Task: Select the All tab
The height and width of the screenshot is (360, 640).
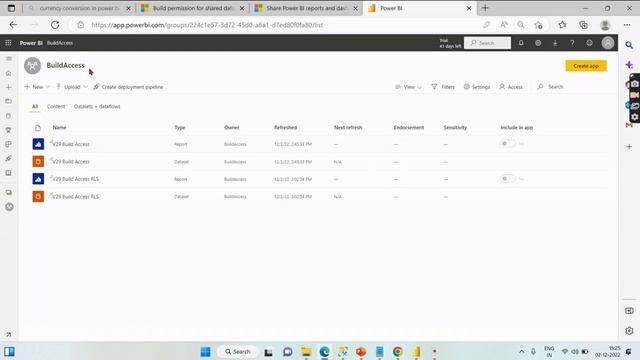Action: (x=35, y=107)
